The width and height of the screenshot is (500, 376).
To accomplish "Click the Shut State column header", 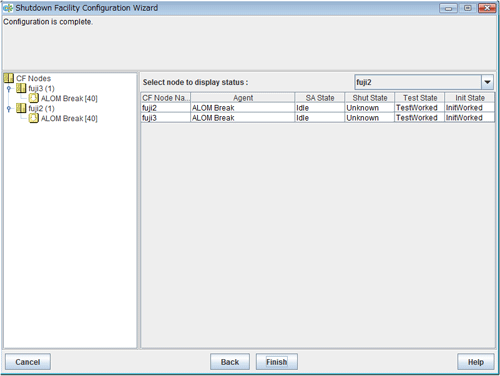I will (x=370, y=98).
